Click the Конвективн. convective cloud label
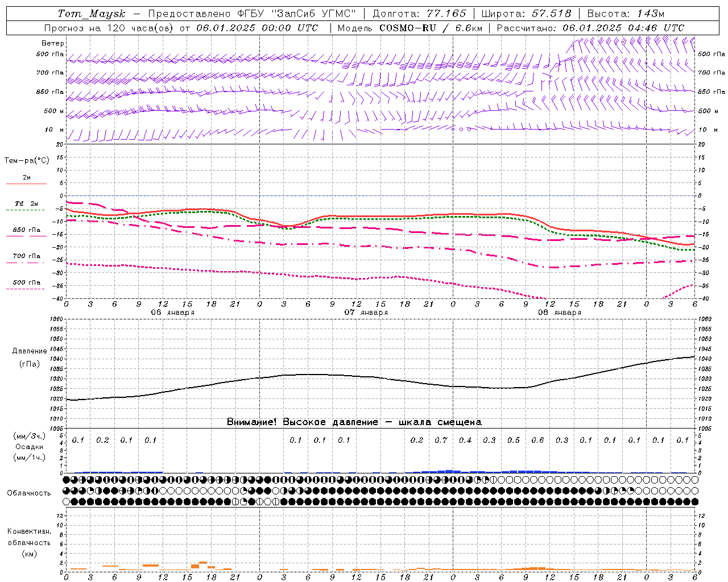728x582 pixels. (29, 531)
